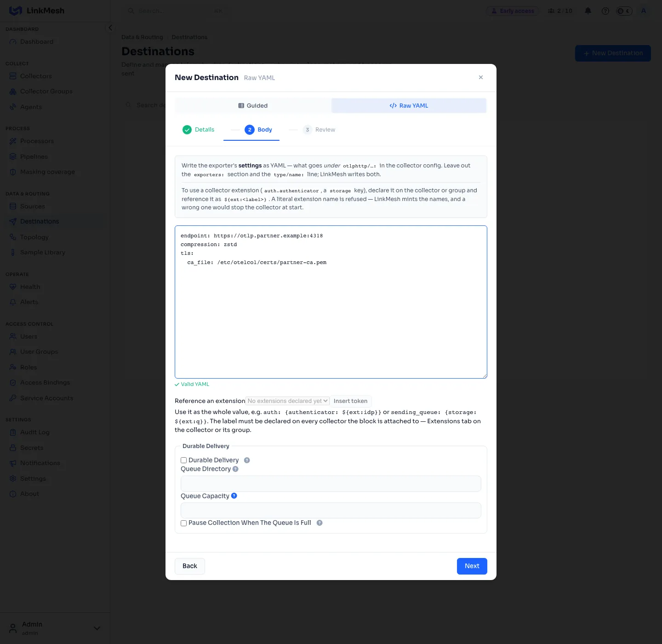Click the Audit Log sidebar icon

13,432
